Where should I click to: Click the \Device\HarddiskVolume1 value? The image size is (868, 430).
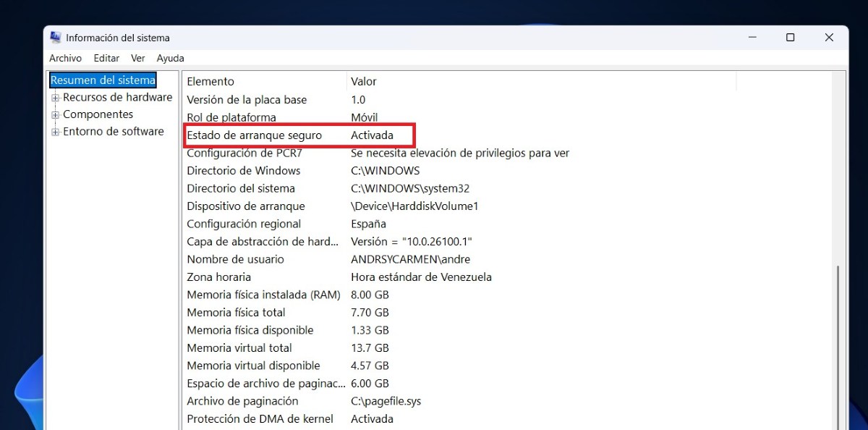pos(414,206)
